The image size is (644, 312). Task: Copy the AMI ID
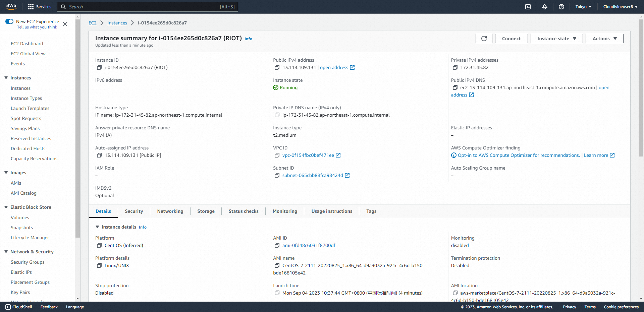click(277, 245)
